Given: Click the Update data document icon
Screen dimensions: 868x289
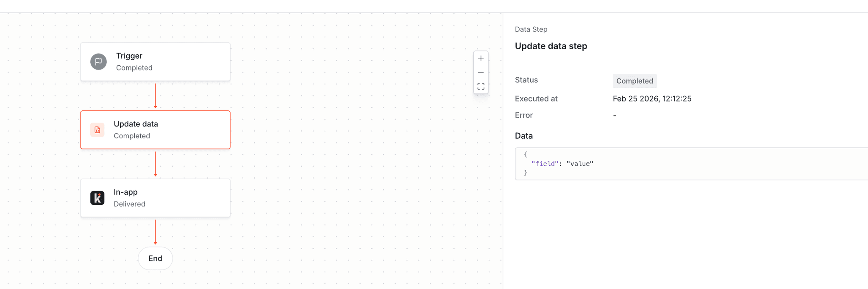Looking at the screenshot, I should coord(97,130).
